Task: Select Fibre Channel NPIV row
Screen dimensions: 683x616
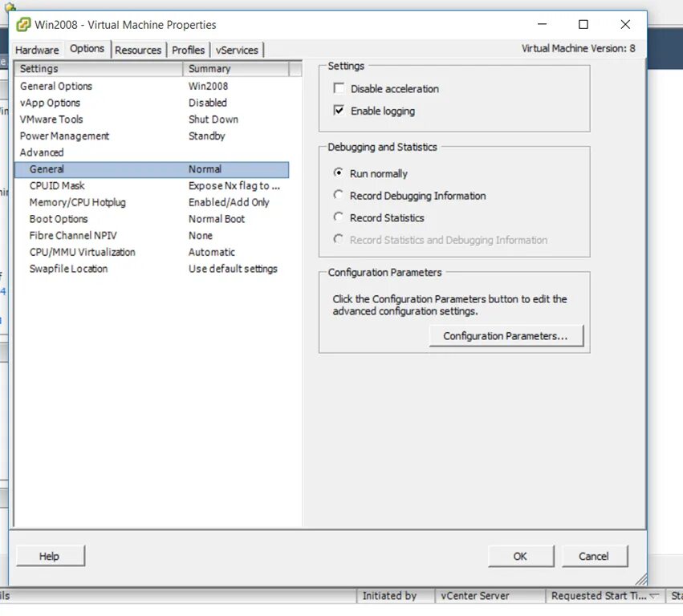Action: click(x=152, y=236)
